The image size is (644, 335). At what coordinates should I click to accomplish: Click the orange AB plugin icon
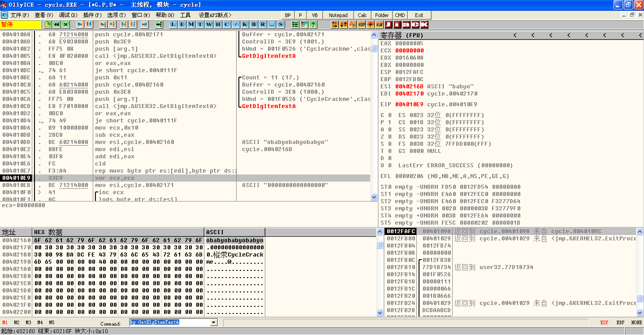353,24
